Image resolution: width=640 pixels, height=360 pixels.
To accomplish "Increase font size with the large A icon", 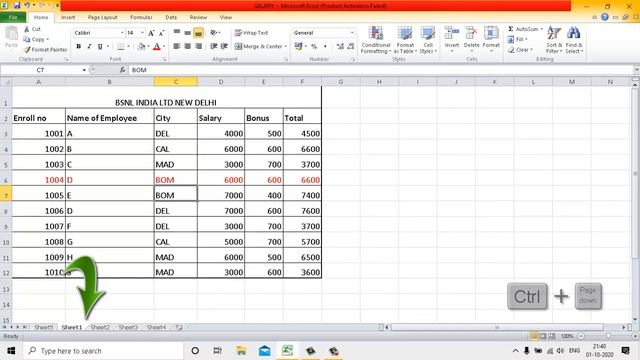I will [x=151, y=33].
